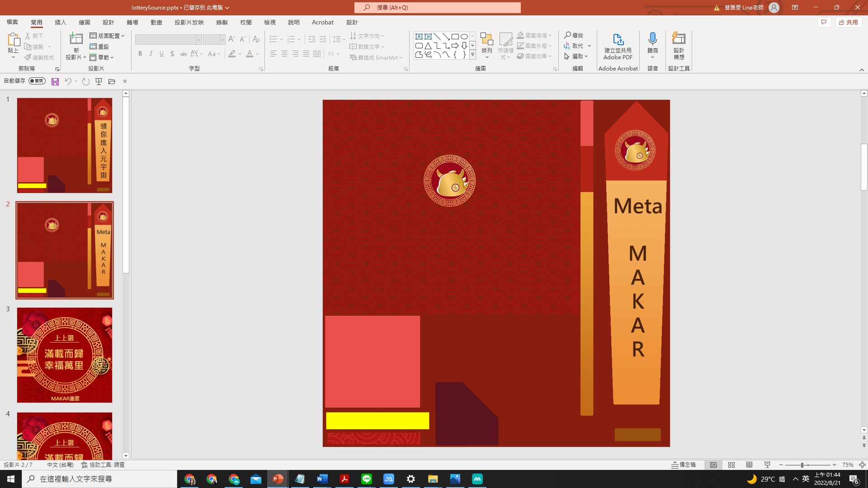The image size is (868, 488).
Task: Switch to Slide Sorter view
Action: click(x=731, y=465)
